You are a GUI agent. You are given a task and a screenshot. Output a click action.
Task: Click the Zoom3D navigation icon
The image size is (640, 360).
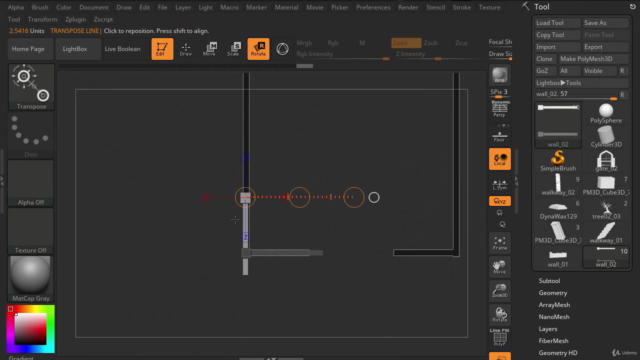pos(500,291)
